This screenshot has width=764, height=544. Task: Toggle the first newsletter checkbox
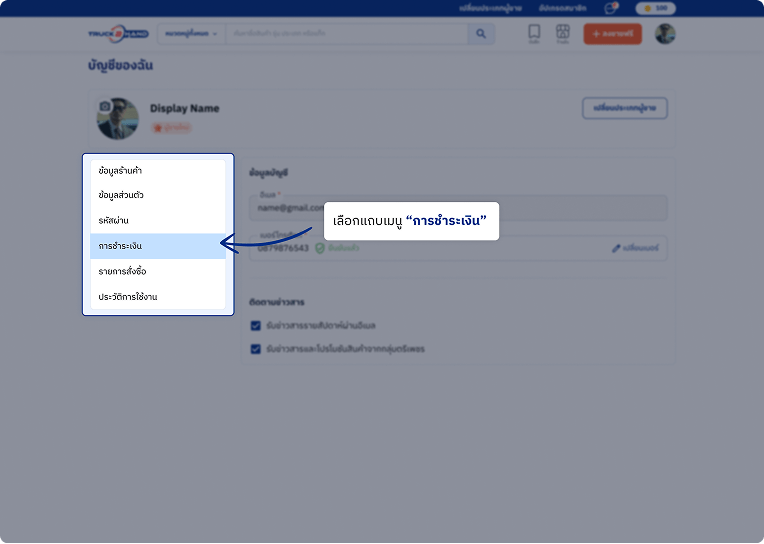pos(256,325)
